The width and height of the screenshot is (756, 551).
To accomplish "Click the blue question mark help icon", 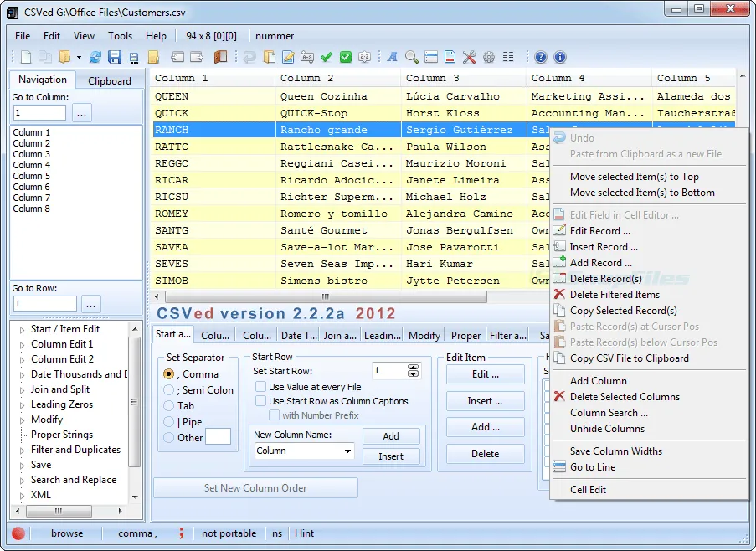I will pos(541,57).
